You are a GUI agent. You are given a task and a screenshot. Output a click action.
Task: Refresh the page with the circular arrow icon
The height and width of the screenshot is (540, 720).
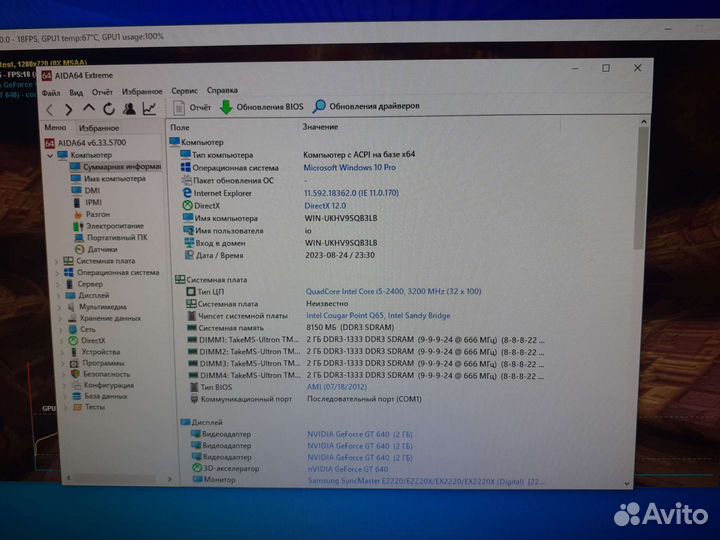109,109
